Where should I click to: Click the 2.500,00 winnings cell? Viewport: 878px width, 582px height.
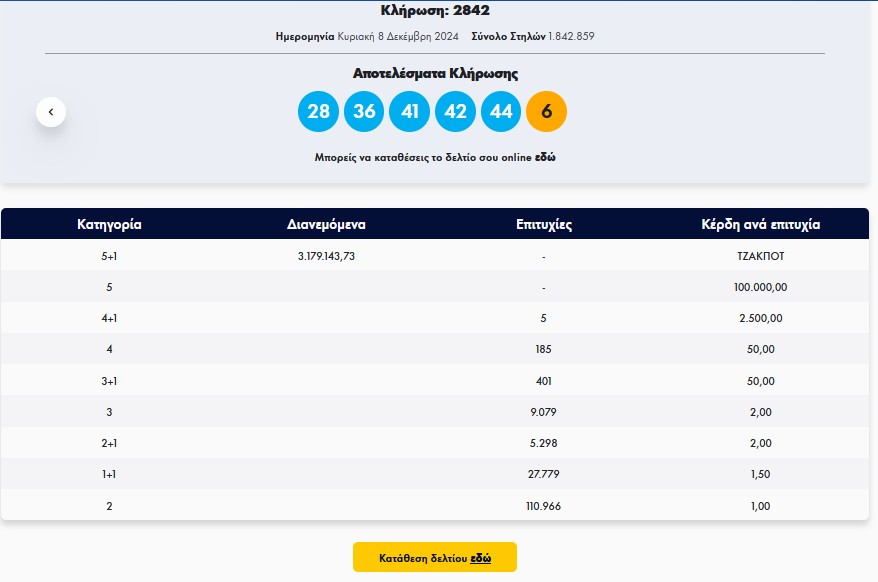(760, 318)
